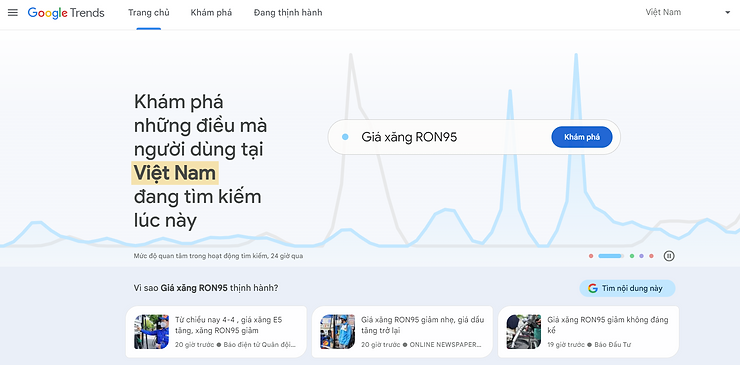740x365 pixels.
Task: Open the hamburger main menu
Action: tap(13, 13)
